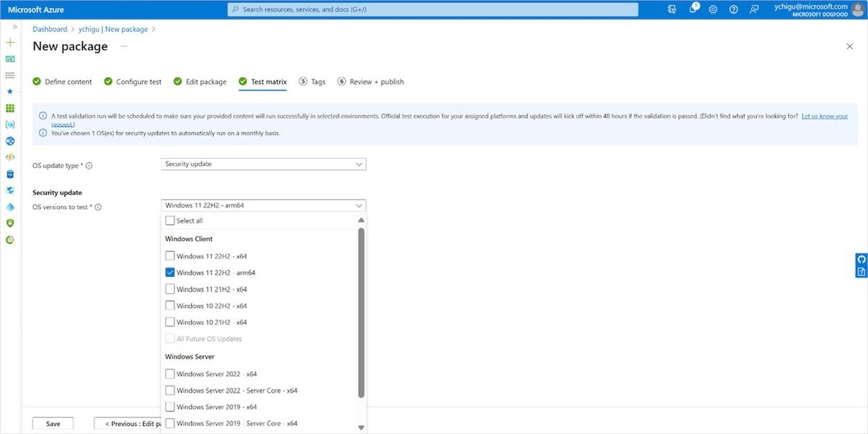Click the document icon on right edge
Viewport: 868px width, 434px height.
[861, 272]
